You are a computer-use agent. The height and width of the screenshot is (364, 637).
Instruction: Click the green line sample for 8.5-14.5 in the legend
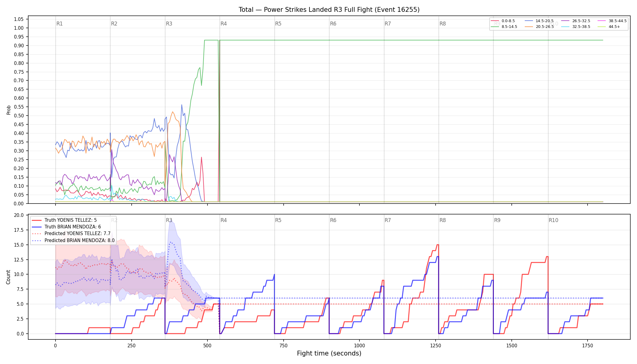(x=495, y=27)
